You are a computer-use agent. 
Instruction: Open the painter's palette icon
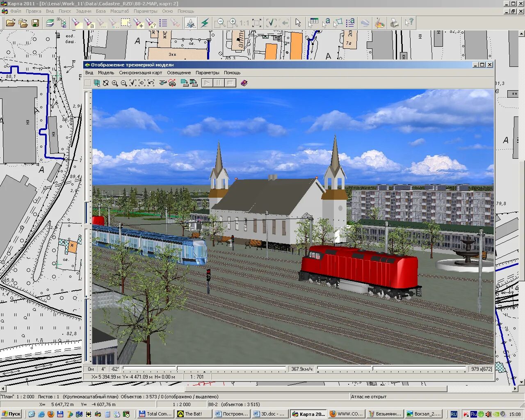tap(380, 23)
